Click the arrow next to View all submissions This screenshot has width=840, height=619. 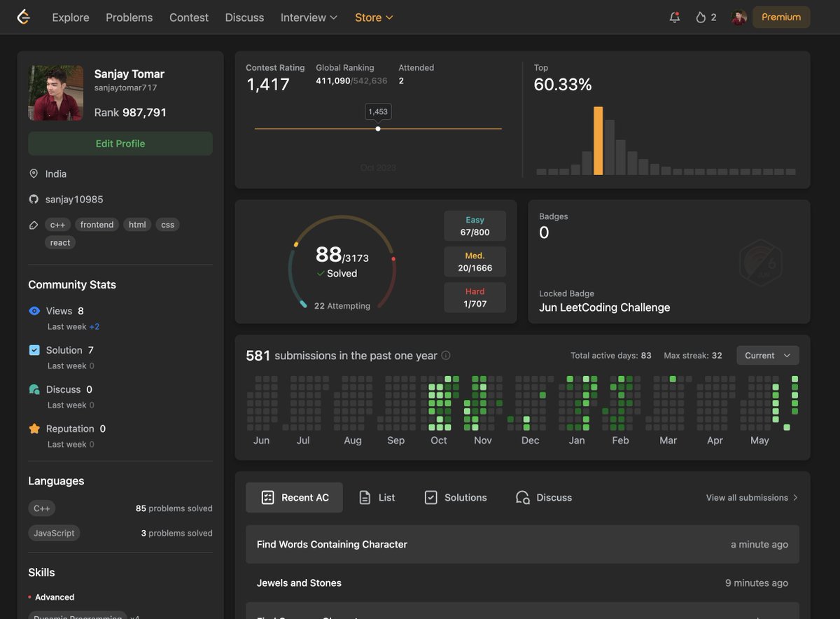[x=795, y=498]
